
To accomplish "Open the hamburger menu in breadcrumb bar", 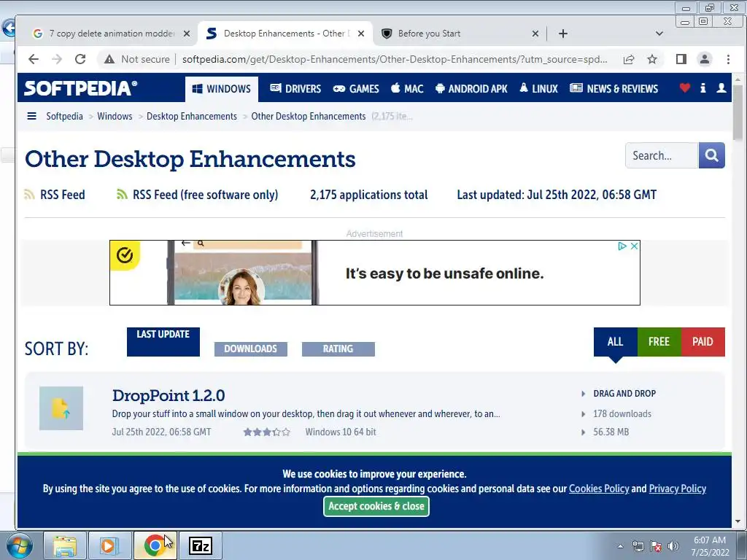I will click(32, 116).
